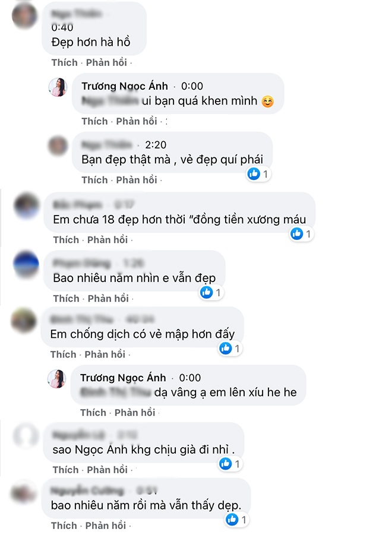The image size is (392, 535).
Task: Click blurred avatar beside 'Đẹp hơn hà hồ'
Action: [x=24, y=16]
